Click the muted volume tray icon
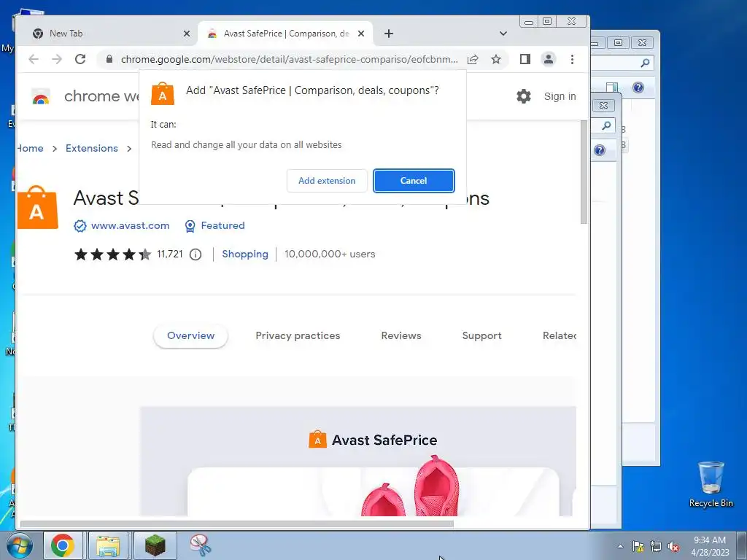Viewport: 747px width, 560px height. (x=673, y=546)
